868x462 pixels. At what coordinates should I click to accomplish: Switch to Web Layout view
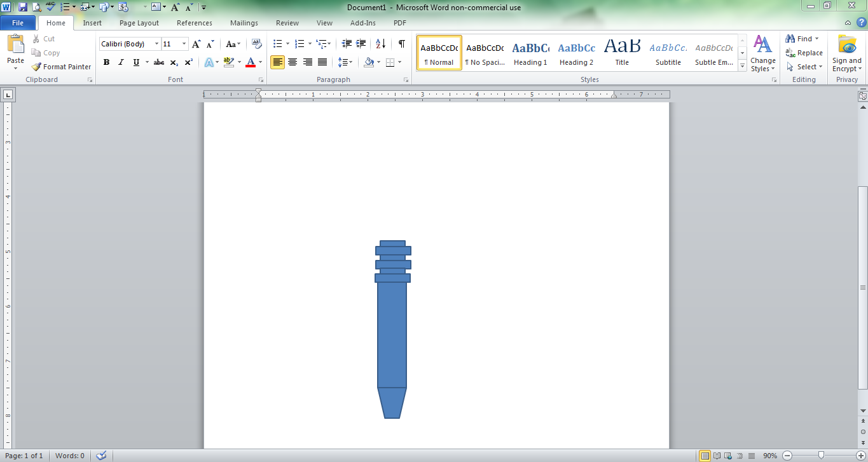[729, 456]
